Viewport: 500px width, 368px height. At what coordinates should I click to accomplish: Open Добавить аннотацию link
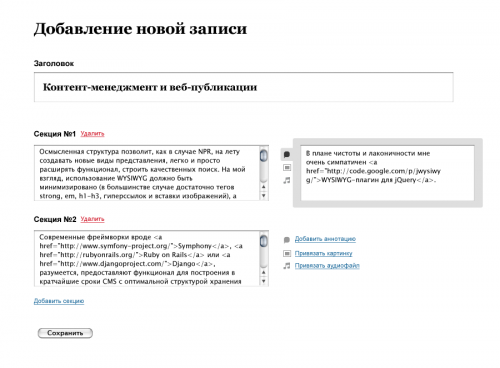[325, 239]
